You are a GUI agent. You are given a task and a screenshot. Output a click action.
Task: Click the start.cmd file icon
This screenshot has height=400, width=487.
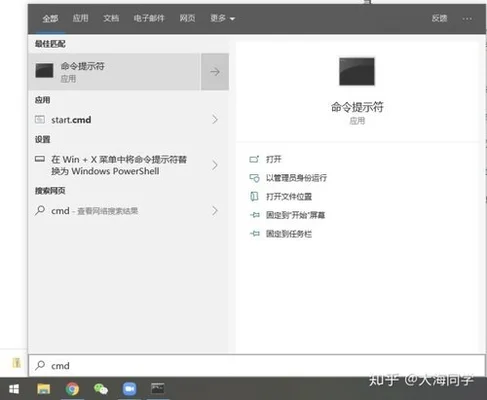(40, 119)
